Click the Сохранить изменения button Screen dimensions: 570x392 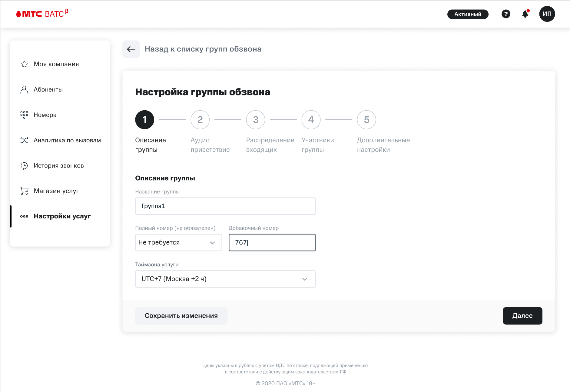(181, 316)
